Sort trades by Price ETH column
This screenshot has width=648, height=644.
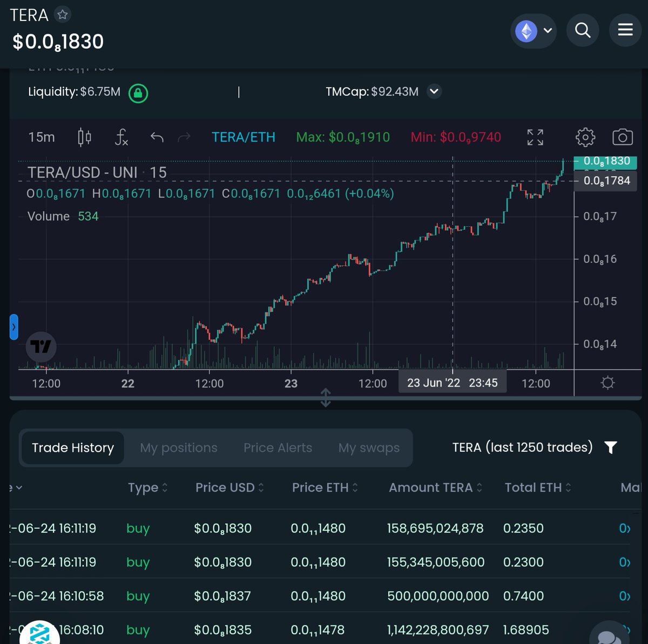click(x=325, y=488)
